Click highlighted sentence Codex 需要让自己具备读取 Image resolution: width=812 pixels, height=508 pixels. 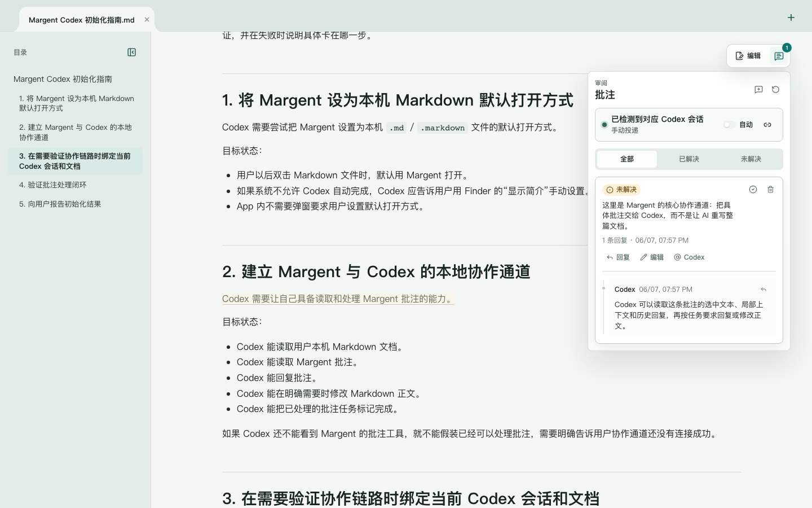pos(338,299)
